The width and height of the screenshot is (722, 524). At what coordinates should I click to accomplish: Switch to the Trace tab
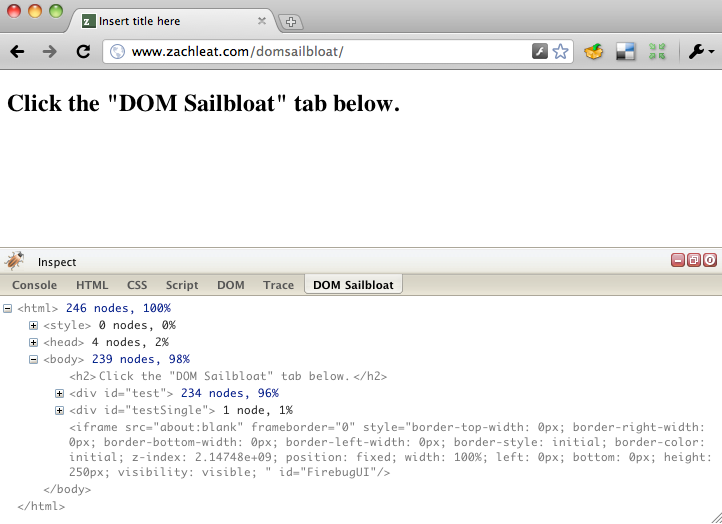[278, 285]
